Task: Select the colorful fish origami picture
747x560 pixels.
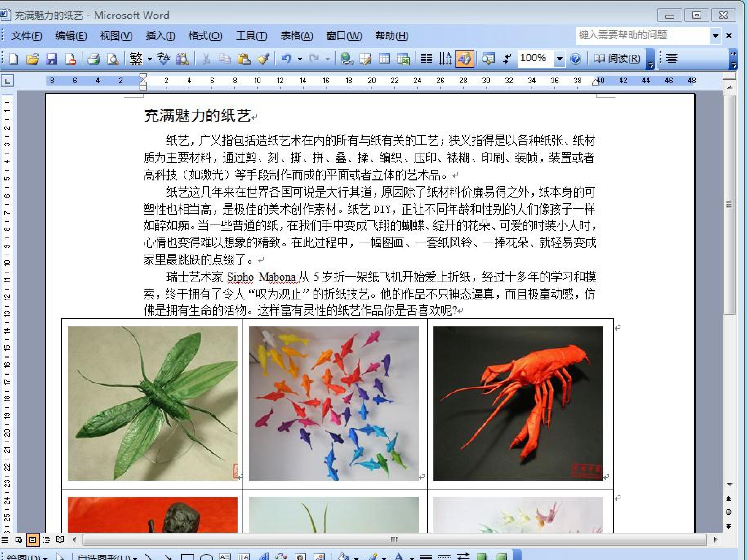Action: tap(334, 403)
